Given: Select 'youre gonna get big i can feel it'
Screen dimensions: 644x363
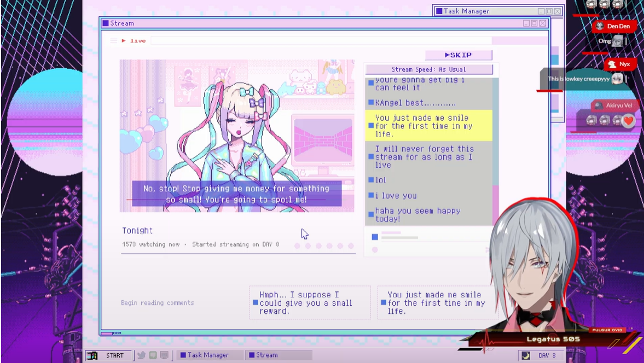Looking at the screenshot, I should click(x=428, y=84).
